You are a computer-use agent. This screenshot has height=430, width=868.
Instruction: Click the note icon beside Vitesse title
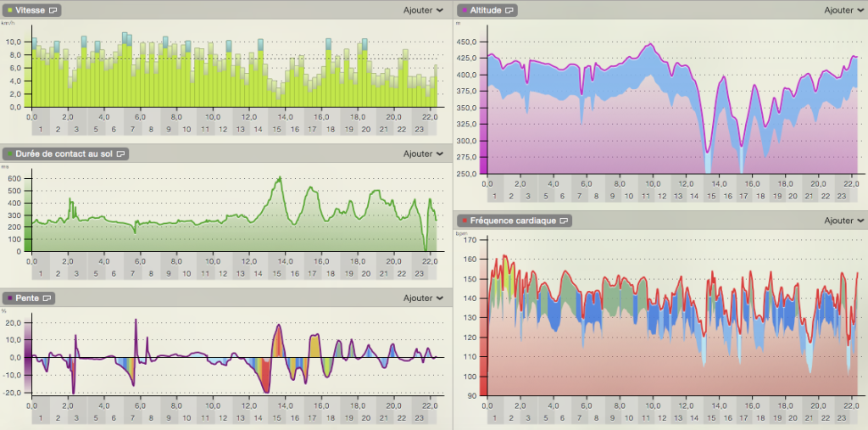[x=54, y=10]
